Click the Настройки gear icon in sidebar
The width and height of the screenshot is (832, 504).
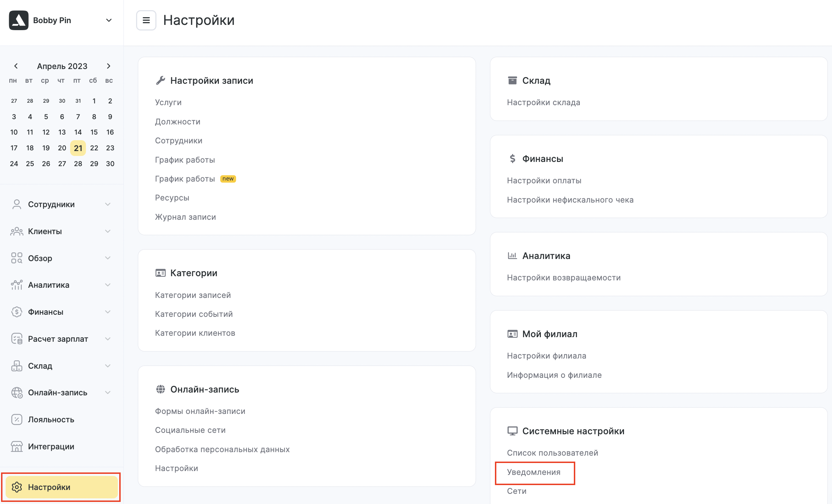coord(16,487)
